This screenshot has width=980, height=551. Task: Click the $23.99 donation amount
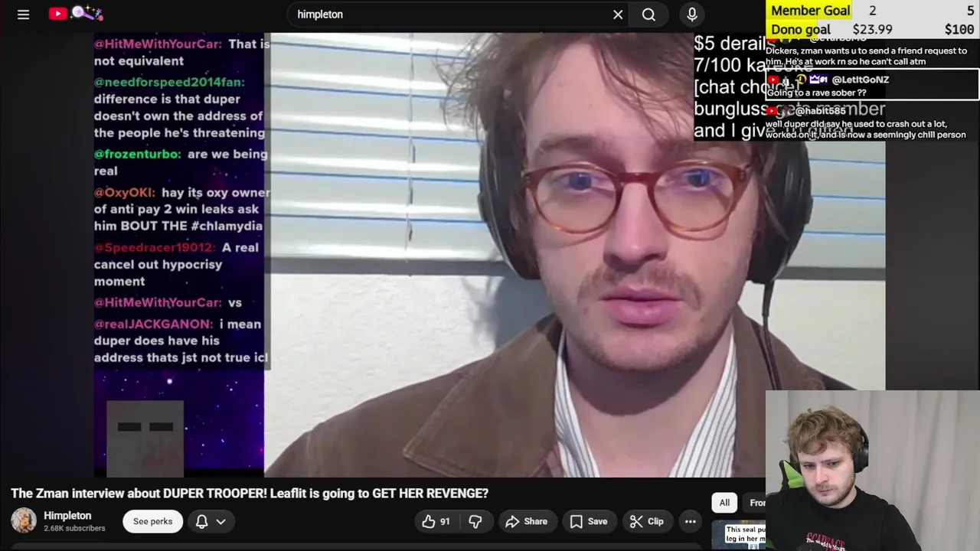point(873,30)
